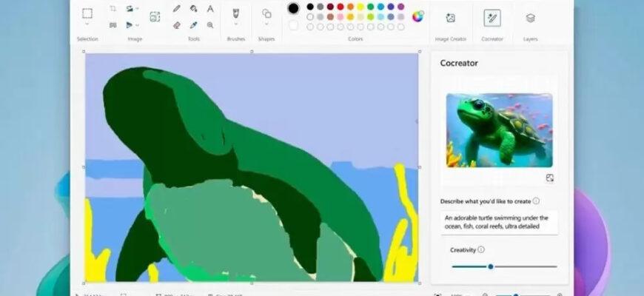Click the 'Colors' group label
Screen dimensions: 644x296
pos(355,39)
